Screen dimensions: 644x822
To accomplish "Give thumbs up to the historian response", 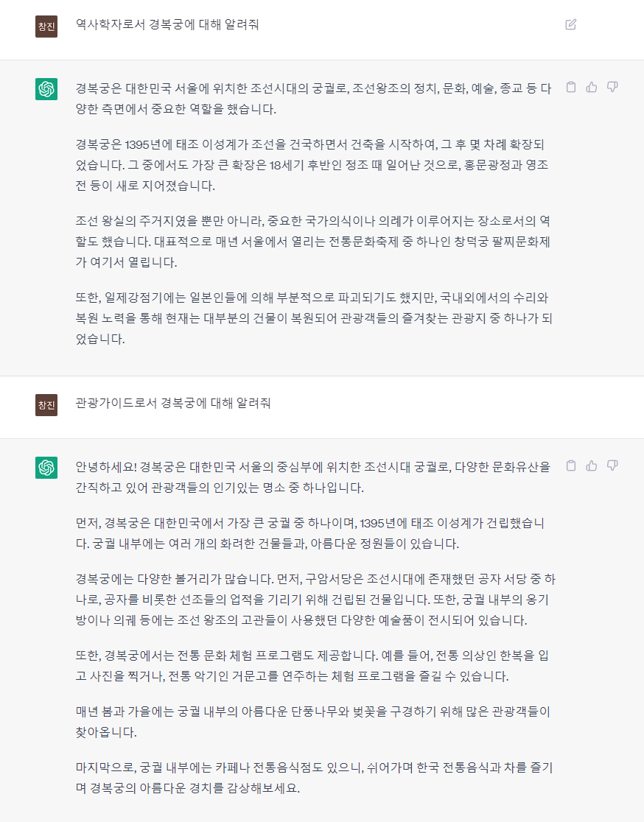I will (592, 87).
